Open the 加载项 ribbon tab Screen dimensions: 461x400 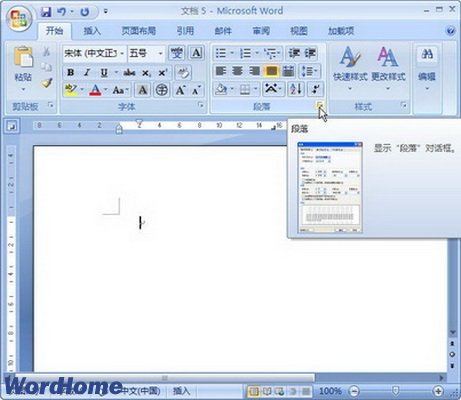click(341, 31)
